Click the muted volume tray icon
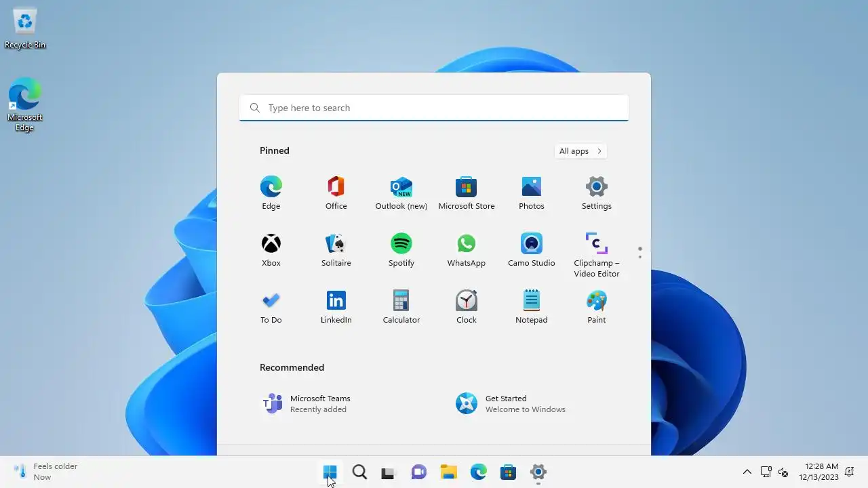 pos(783,472)
